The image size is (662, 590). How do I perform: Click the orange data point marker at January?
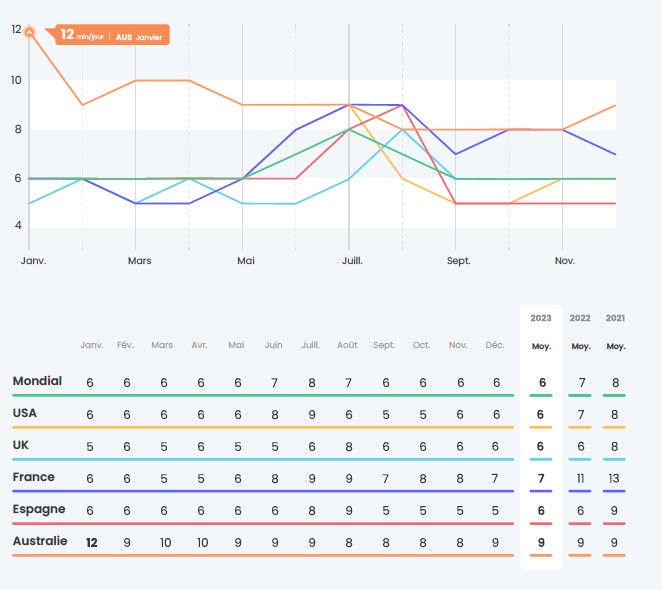coord(29,32)
